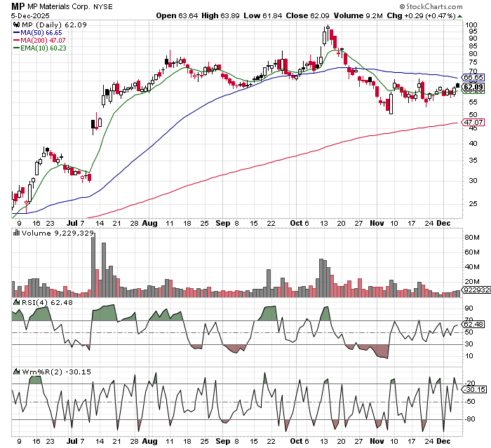Click the 25 price axis label

473,204
